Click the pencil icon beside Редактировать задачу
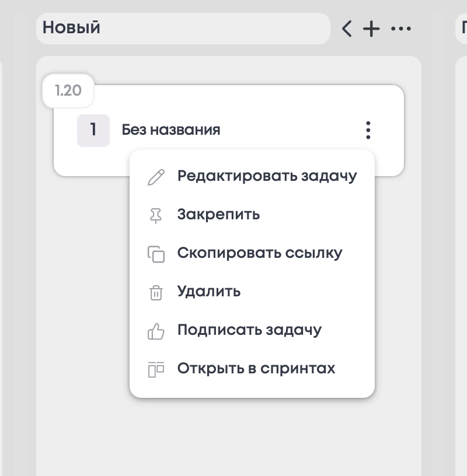 156,177
